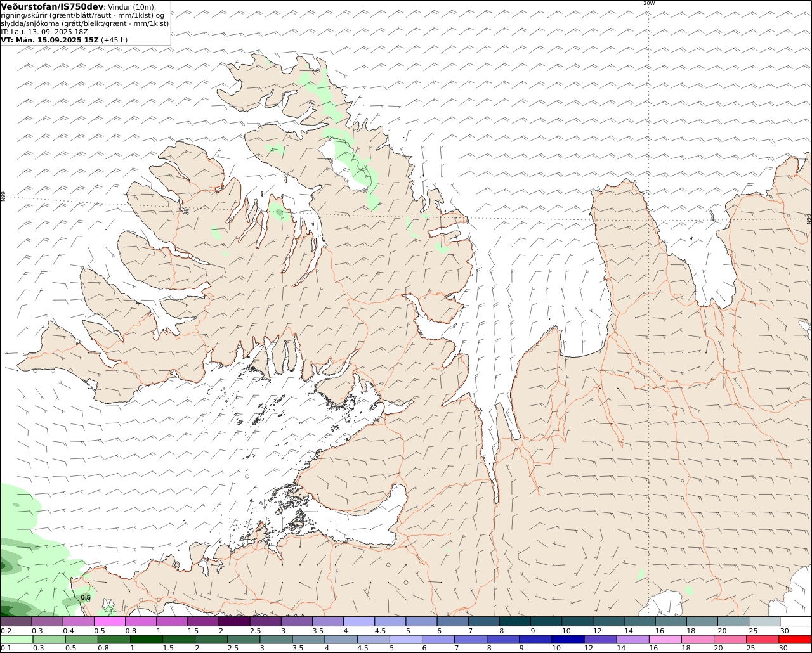The image size is (812, 653).
Task: Click the gray-green swatch labeled 3 in lower scale
Action: click(277, 640)
